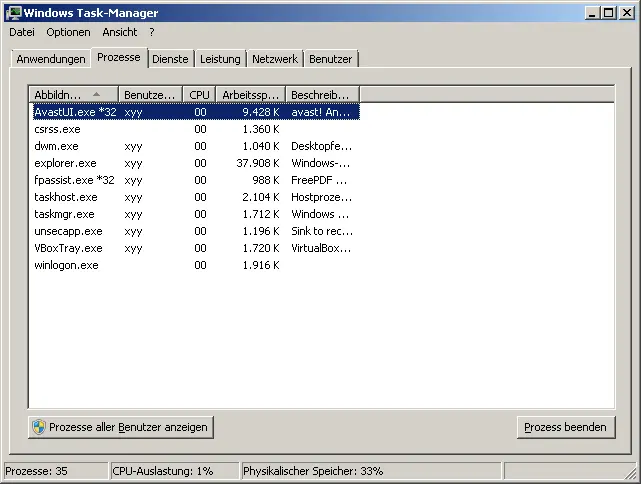Select the VBoxTray.exe process
641x484 pixels.
click(68, 248)
